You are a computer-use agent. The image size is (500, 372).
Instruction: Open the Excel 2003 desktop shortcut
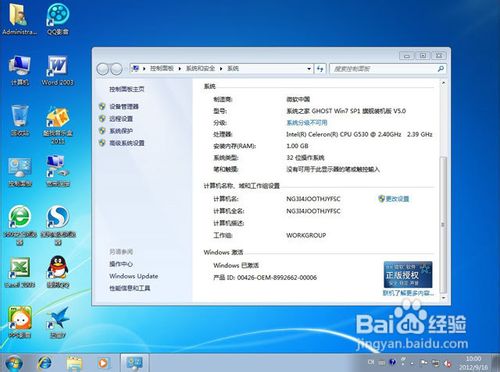click(20, 272)
